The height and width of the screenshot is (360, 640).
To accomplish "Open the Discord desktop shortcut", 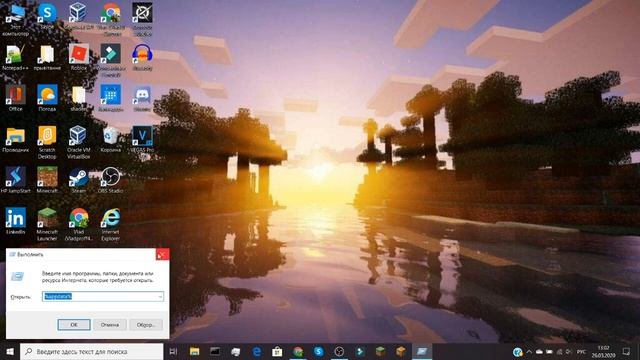I will (x=142, y=98).
